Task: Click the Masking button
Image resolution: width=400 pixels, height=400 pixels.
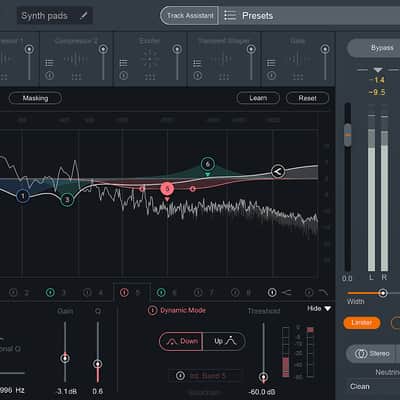Action: pos(35,98)
